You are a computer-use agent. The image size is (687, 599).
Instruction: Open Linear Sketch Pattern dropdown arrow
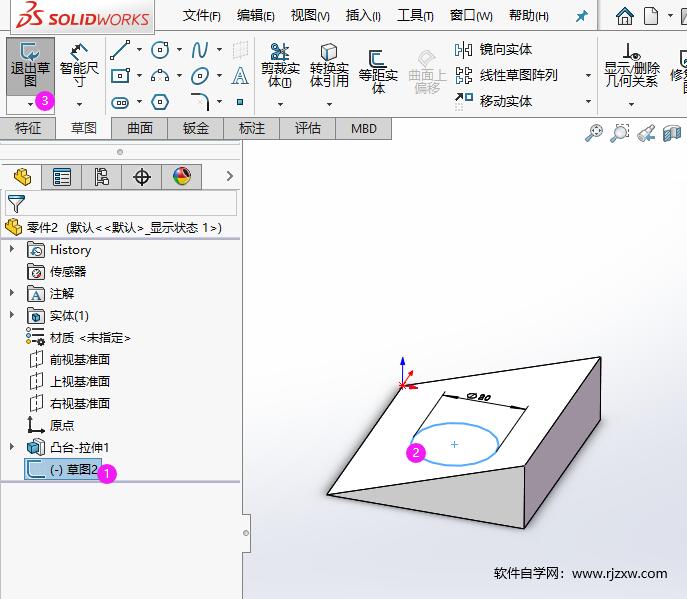click(588, 75)
